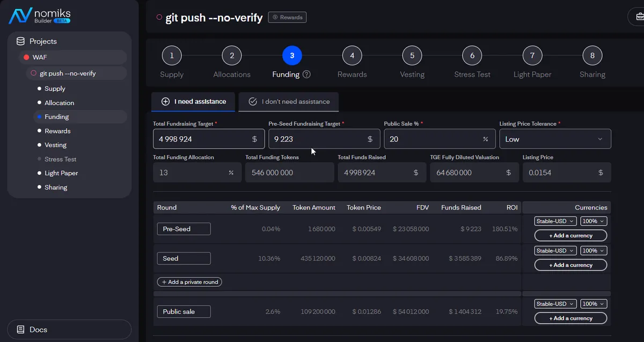Click Add a currency for Public sale
Image resolution: width=644 pixels, height=342 pixels.
click(x=570, y=318)
